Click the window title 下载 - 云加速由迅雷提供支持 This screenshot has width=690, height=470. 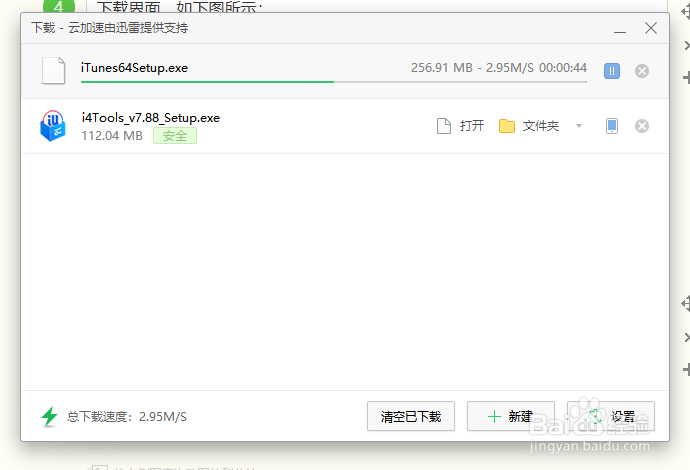pos(110,28)
